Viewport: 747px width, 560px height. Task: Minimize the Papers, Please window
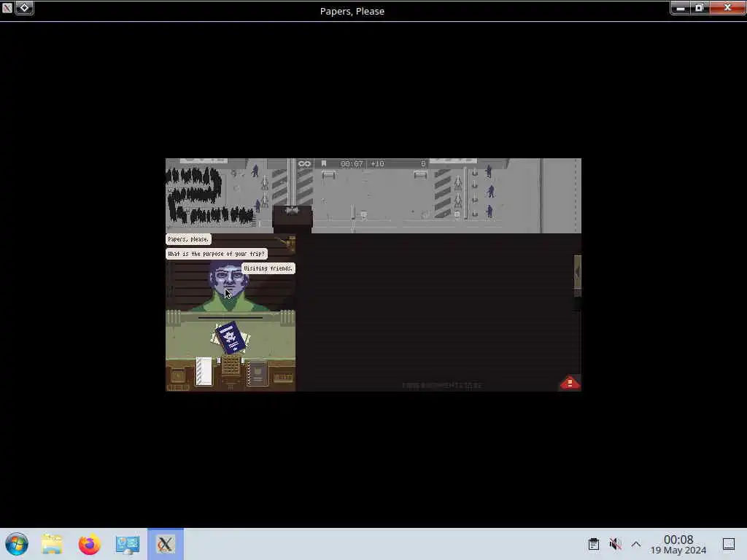(x=681, y=7)
